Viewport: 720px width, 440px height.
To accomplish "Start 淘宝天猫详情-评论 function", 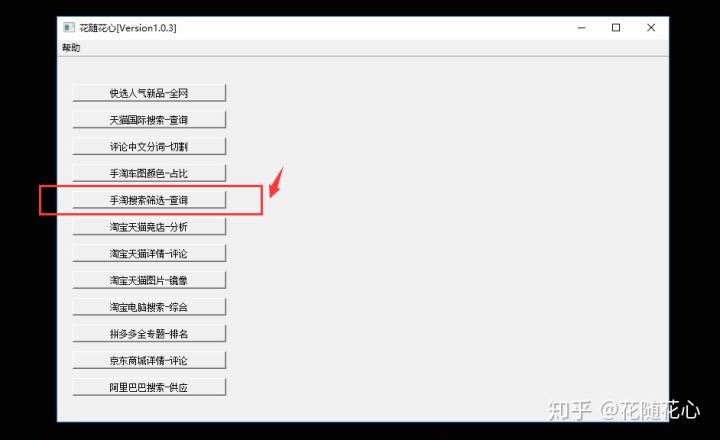I will click(x=149, y=254).
